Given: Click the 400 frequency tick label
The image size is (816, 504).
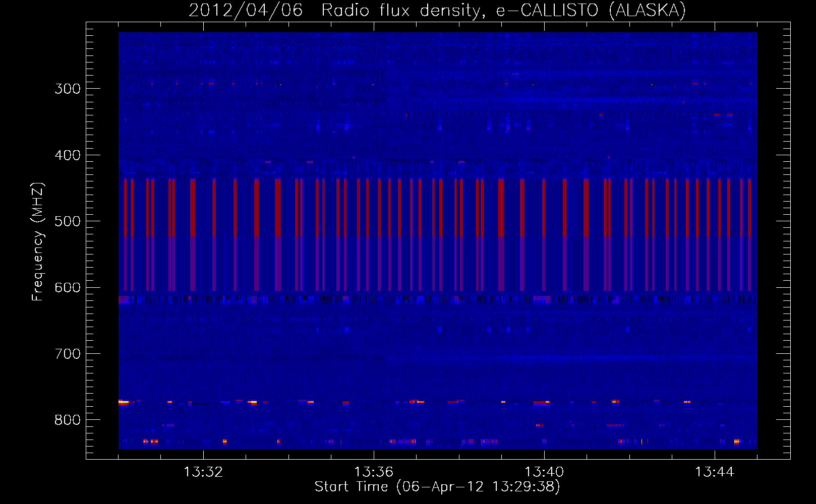Looking at the screenshot, I should click(68, 155).
